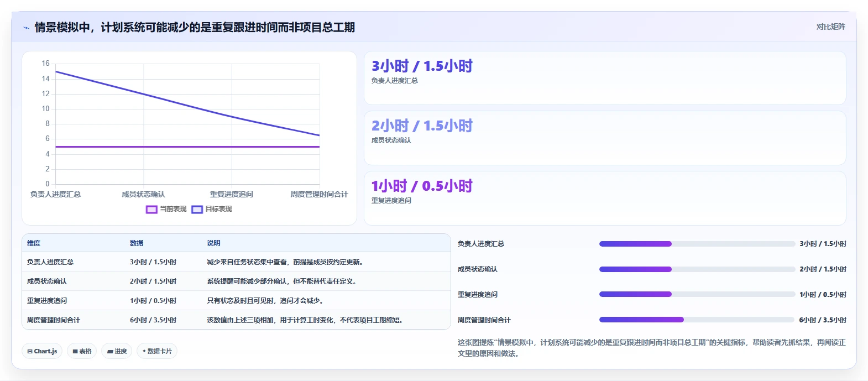The height and width of the screenshot is (381, 868).
Task: Click the 维度 table column header
Action: [34, 243]
